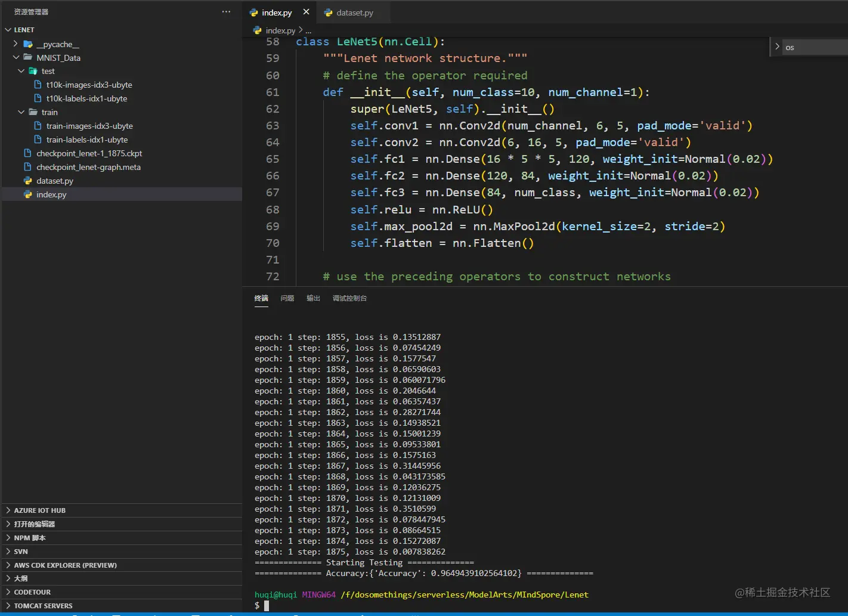
Task: Click the self.conv1 assignment code line
Action: pyautogui.click(x=552, y=126)
